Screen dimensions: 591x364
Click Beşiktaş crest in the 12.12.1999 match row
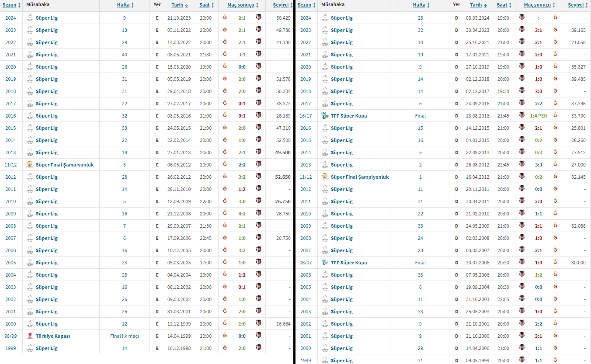(x=259, y=323)
